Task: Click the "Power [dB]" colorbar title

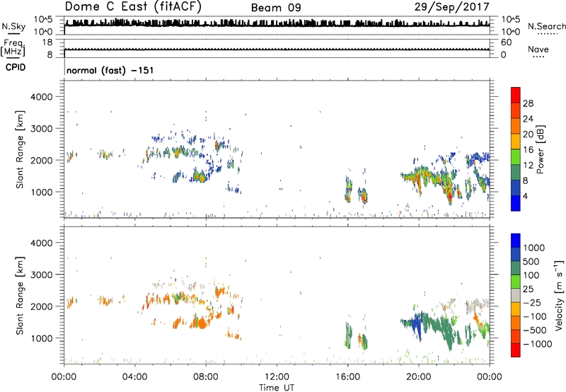Action: [541, 149]
